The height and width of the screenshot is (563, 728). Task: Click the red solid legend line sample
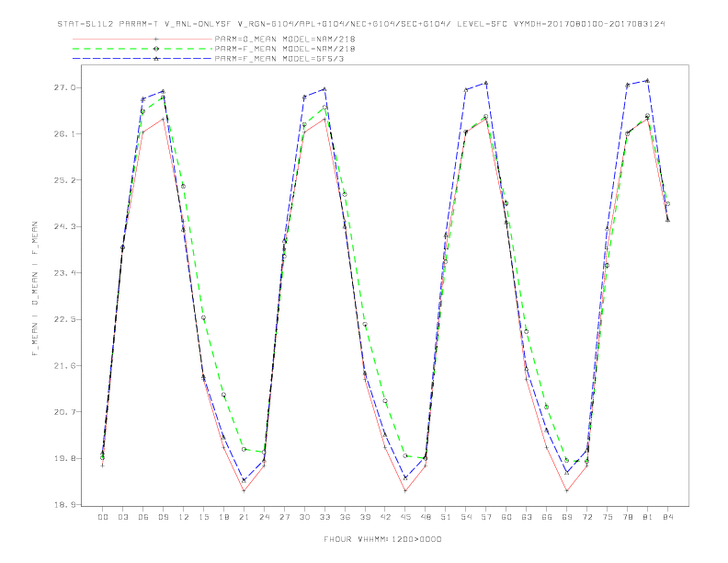pos(142,39)
